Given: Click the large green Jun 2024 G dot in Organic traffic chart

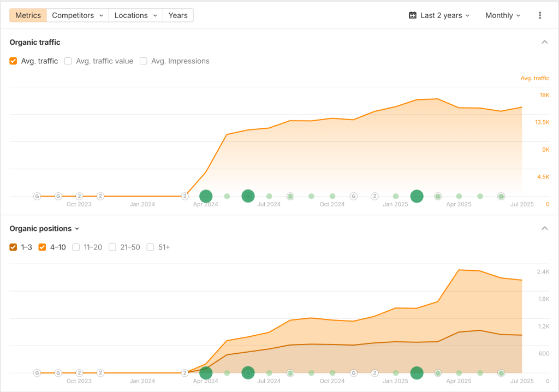Looking at the screenshot, I should pos(248,196).
